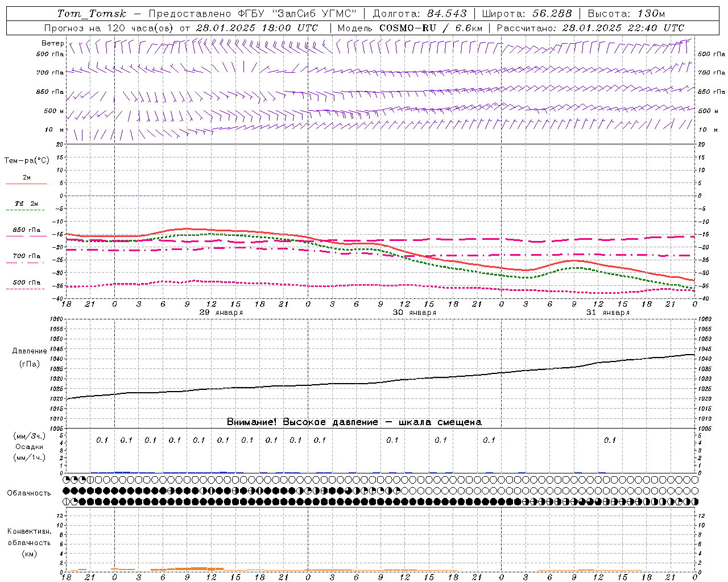Click the "31 января" date label
Screen dimensions: 728x582
pyautogui.click(x=608, y=313)
